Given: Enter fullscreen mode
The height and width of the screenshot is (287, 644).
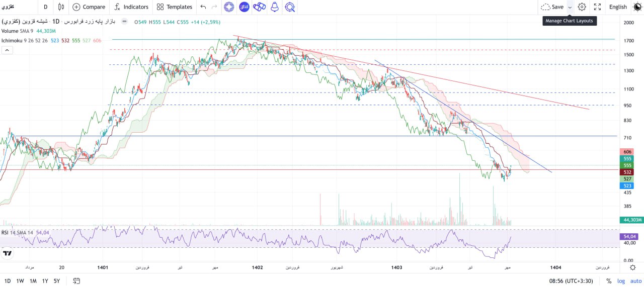Looking at the screenshot, I should [x=597, y=7].
